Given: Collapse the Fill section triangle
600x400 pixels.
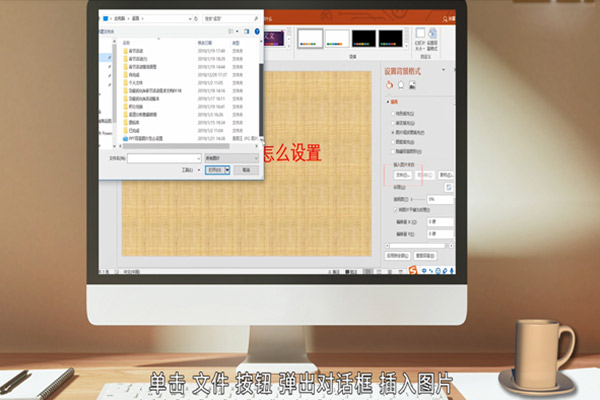Looking at the screenshot, I should pos(388,102).
